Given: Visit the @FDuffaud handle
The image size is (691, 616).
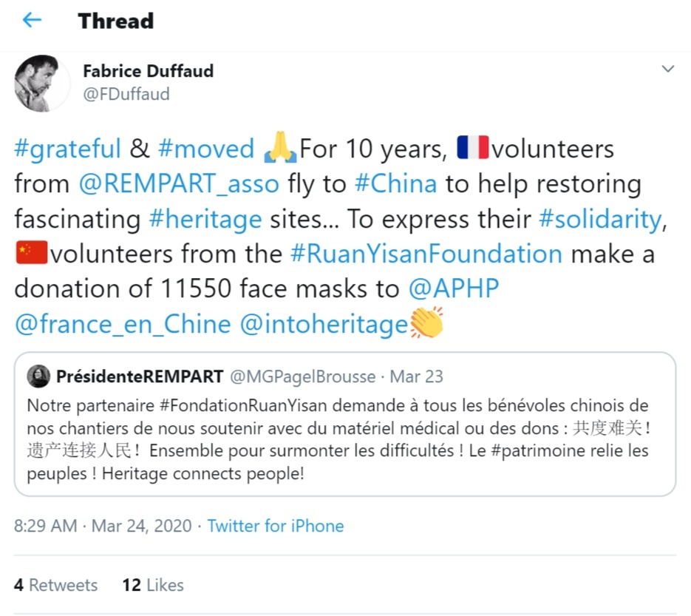Looking at the screenshot, I should point(126,94).
